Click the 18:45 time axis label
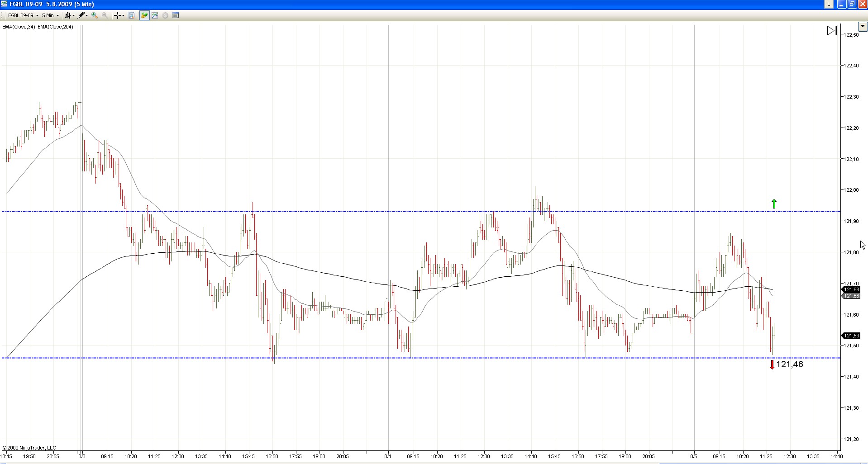 point(6,456)
